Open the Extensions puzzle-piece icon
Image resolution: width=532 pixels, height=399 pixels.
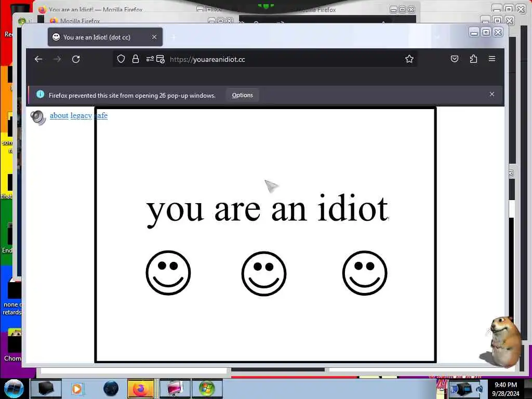tap(473, 59)
